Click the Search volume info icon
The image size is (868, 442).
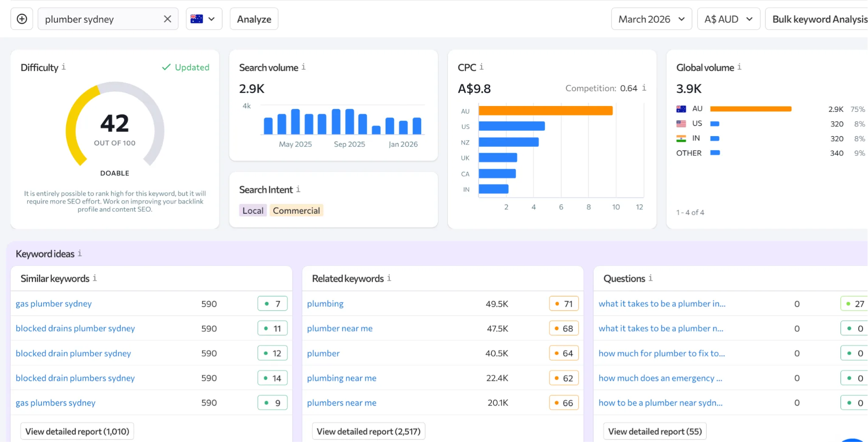304,67
